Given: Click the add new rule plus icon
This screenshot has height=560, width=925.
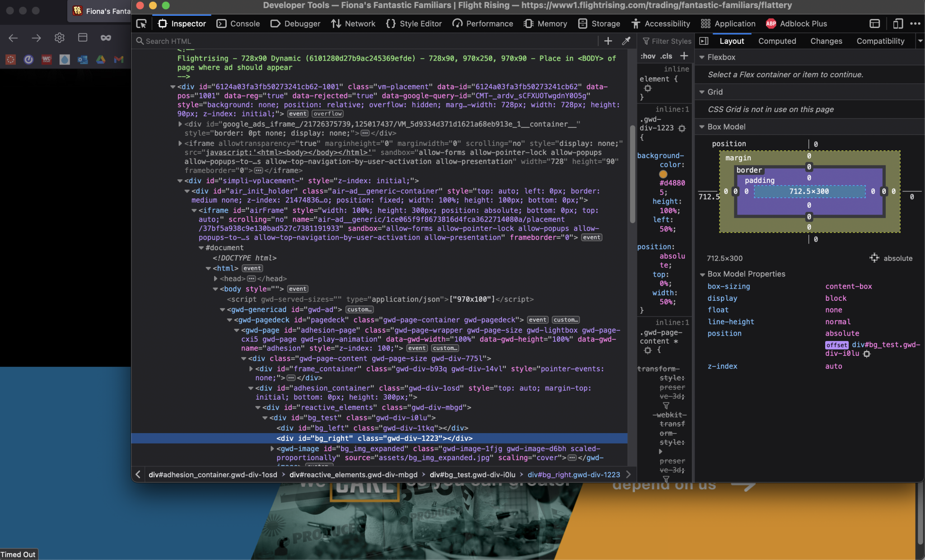Looking at the screenshot, I should click(x=684, y=56).
